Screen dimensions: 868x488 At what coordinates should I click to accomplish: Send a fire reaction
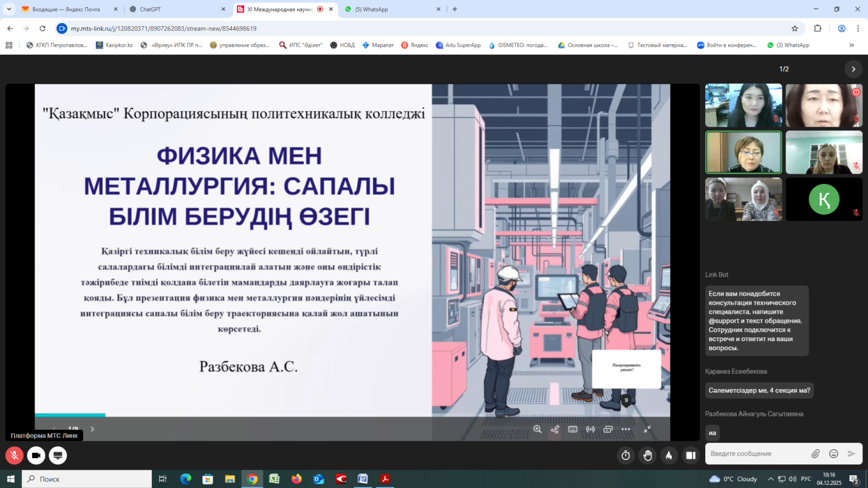coord(669,455)
